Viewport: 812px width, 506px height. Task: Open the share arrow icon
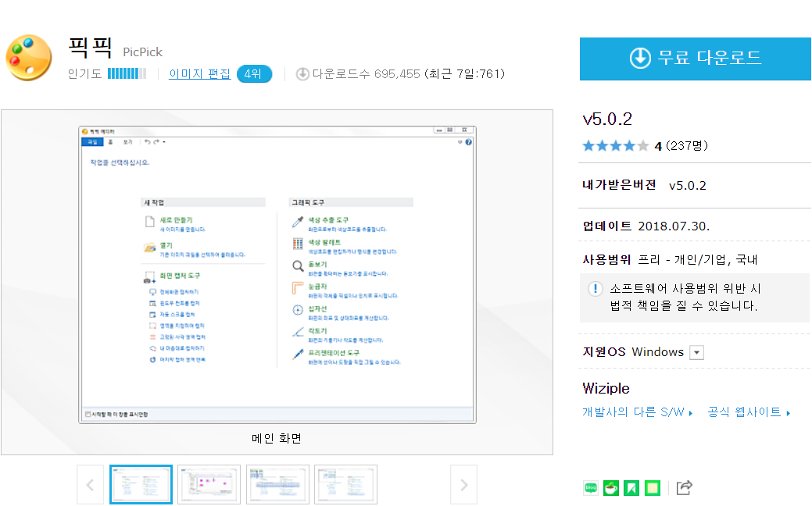coord(684,487)
